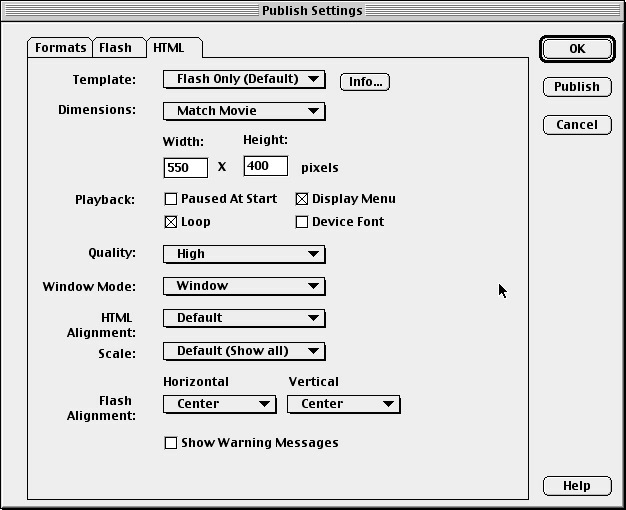Click the Publish Settings title bar
Viewport: 626px width, 510px height.
click(313, 11)
